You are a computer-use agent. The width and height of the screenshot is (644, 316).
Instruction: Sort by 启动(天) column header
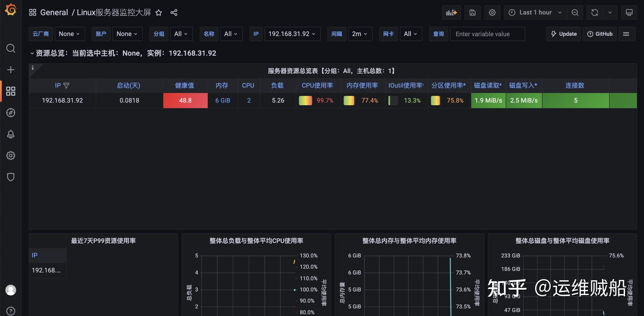coord(128,86)
